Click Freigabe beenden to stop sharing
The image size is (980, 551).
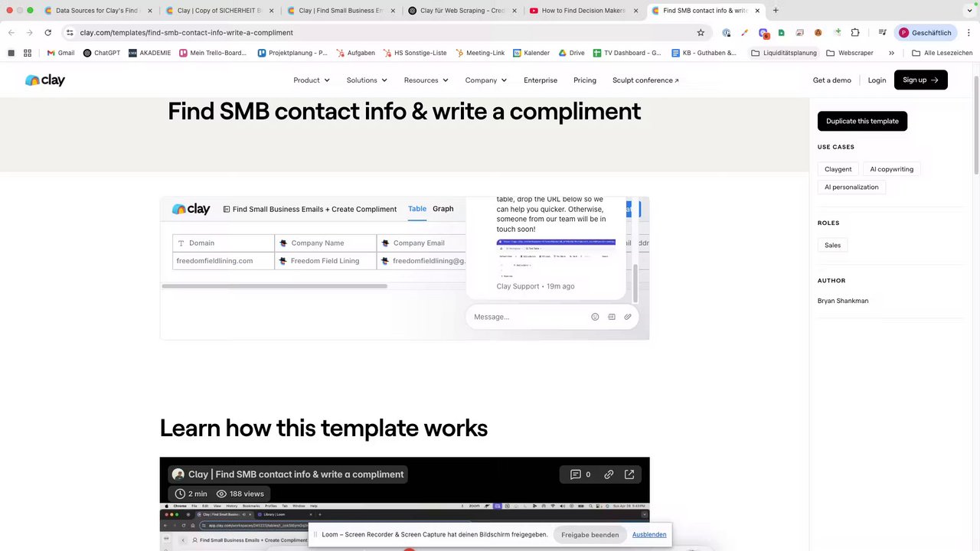pos(590,535)
